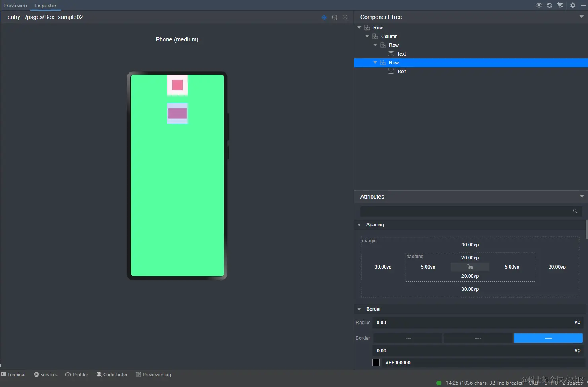Click the left padding value 5.00vp
Image resolution: width=588 pixels, height=387 pixels.
pos(428,267)
